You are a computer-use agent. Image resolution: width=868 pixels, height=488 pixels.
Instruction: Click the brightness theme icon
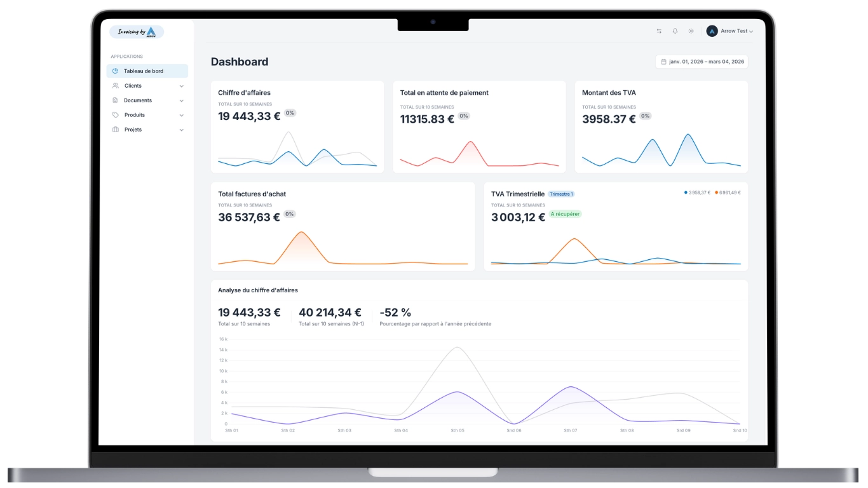click(691, 30)
